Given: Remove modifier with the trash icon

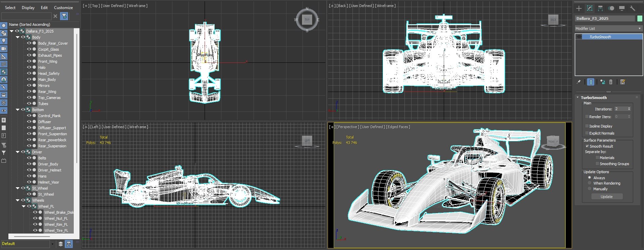Looking at the screenshot, I should pyautogui.click(x=611, y=82).
